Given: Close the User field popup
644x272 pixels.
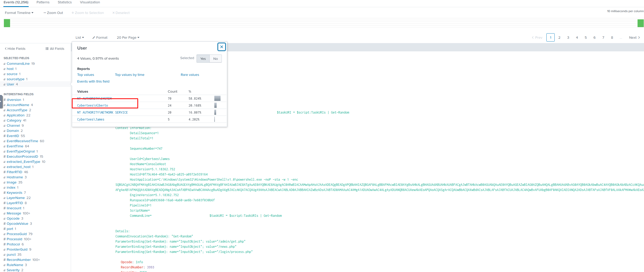Looking at the screenshot, I should point(222,47).
